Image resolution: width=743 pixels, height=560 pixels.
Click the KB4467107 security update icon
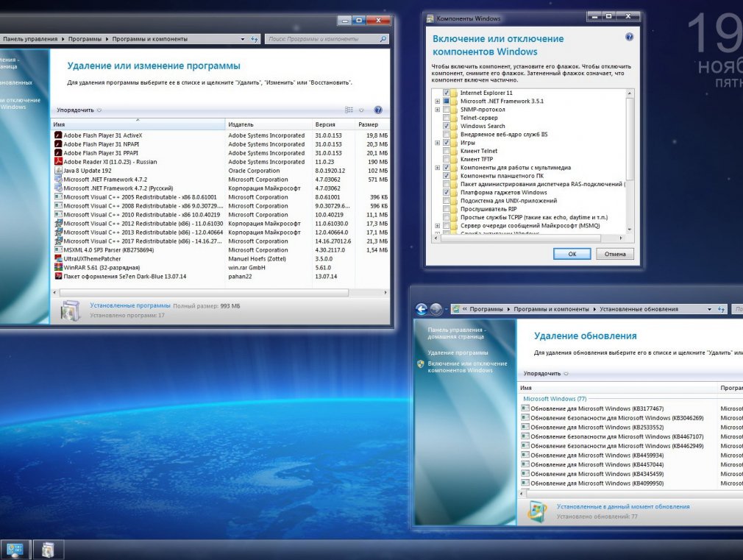pyautogui.click(x=525, y=436)
